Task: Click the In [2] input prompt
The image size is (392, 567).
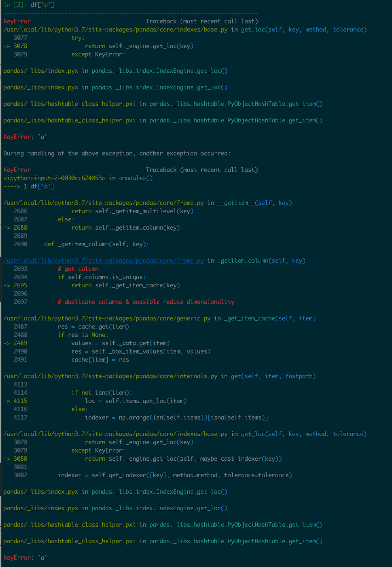Action: coord(15,5)
